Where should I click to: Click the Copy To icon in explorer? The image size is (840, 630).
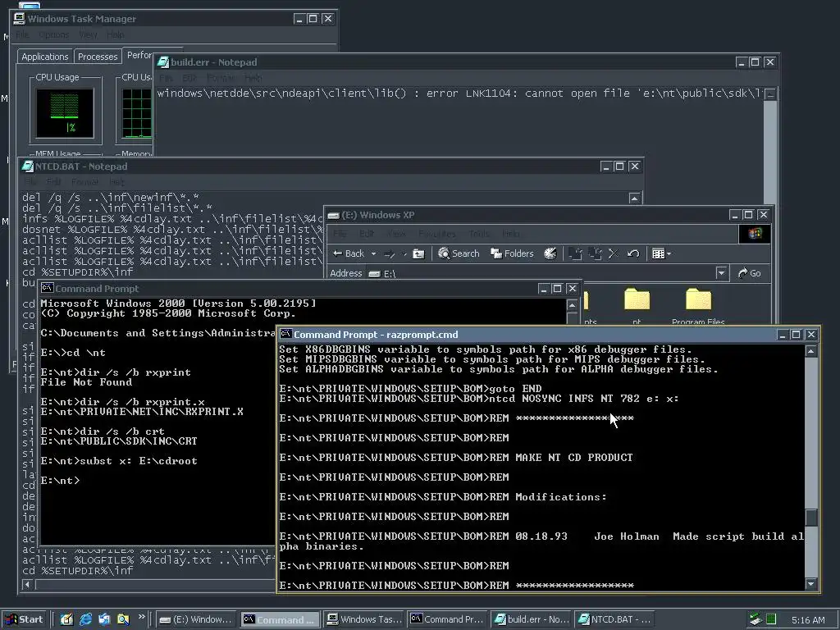(595, 253)
